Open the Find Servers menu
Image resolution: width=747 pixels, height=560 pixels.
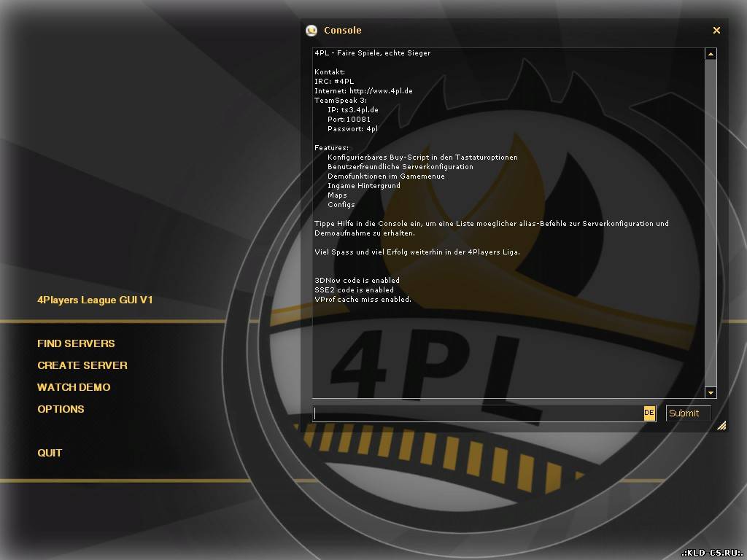pyautogui.click(x=76, y=343)
